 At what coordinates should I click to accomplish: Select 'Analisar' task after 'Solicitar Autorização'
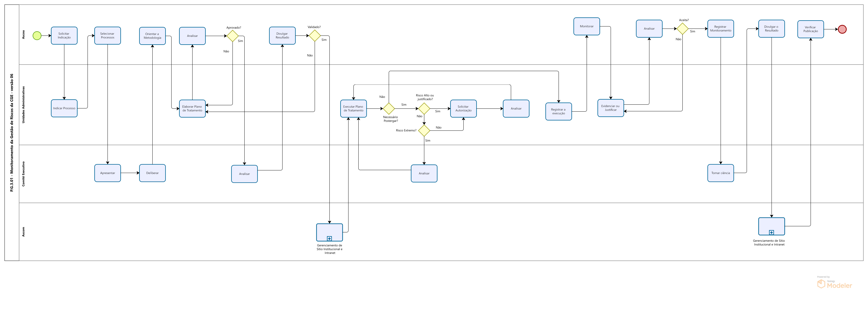coord(516,109)
